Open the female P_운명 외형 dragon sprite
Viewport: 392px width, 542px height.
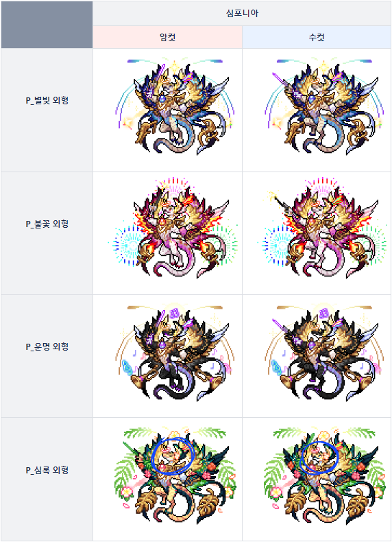tap(175, 353)
